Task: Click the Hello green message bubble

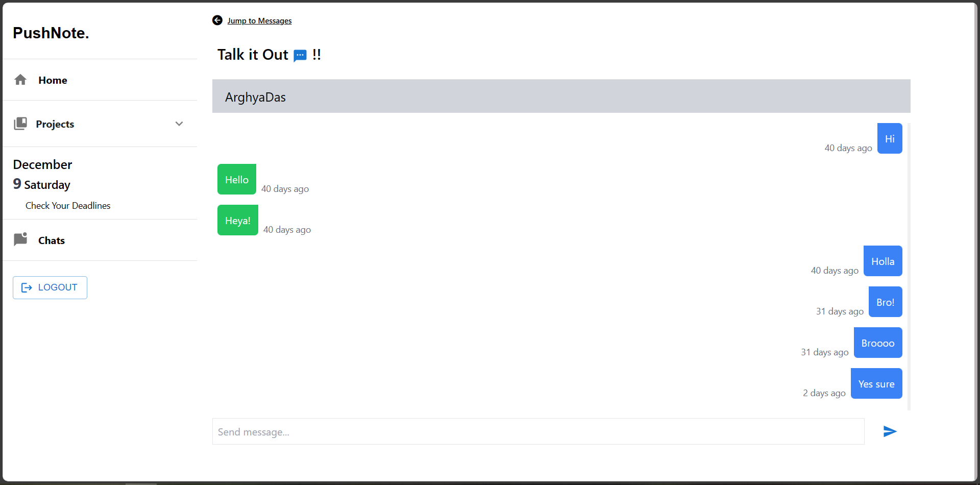Action: pyautogui.click(x=236, y=179)
